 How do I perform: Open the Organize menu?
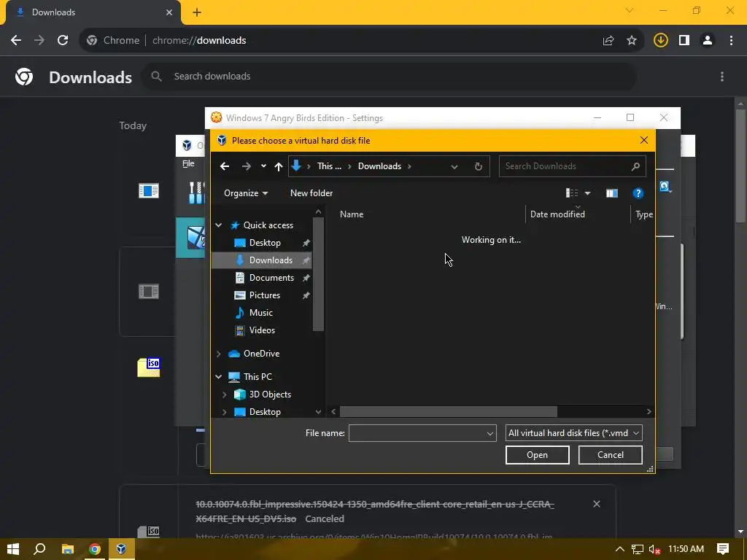pyautogui.click(x=246, y=192)
